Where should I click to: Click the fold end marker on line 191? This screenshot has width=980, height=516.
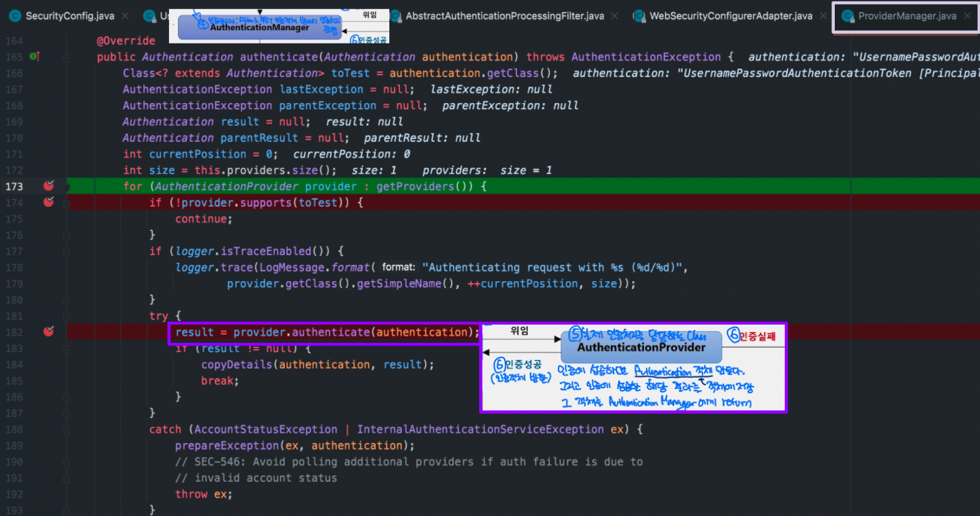tap(67, 478)
